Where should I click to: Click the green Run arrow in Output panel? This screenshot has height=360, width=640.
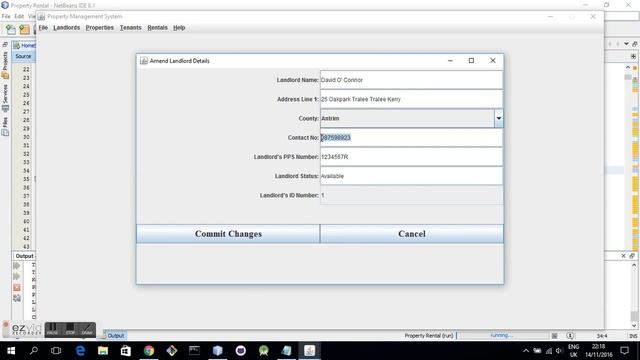pos(17,266)
